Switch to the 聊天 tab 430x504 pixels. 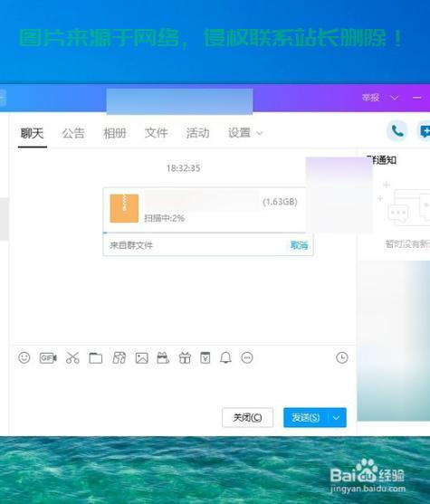(x=33, y=133)
